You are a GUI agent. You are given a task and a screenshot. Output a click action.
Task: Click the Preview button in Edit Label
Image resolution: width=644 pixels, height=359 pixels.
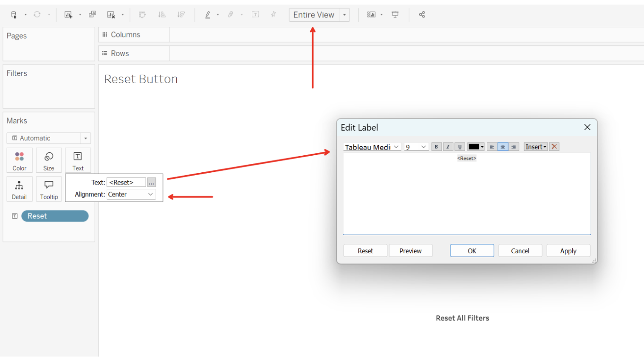click(x=410, y=250)
